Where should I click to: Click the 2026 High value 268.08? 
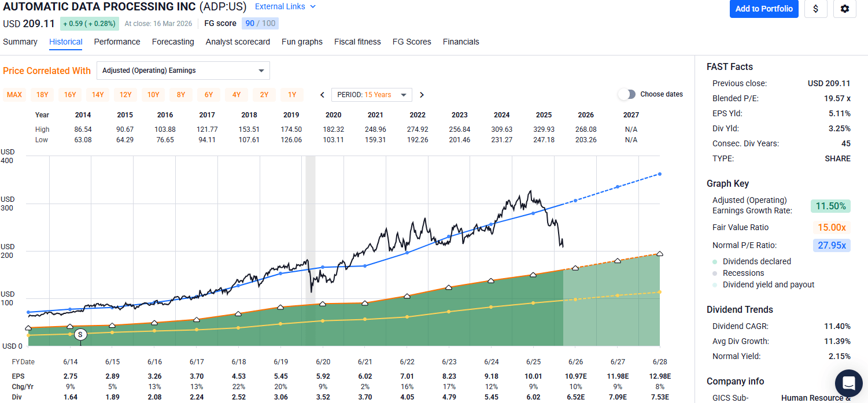[x=585, y=130]
